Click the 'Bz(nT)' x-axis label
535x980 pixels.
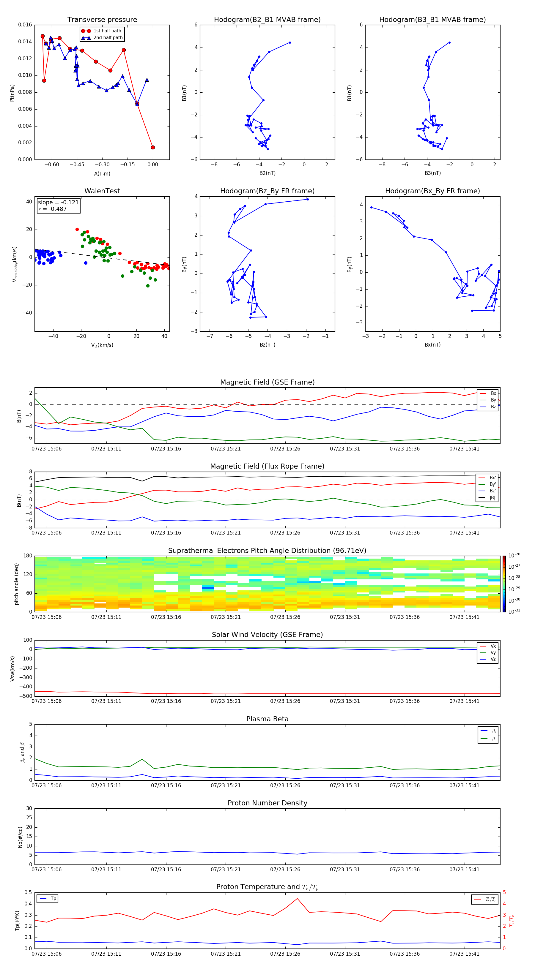tap(267, 345)
